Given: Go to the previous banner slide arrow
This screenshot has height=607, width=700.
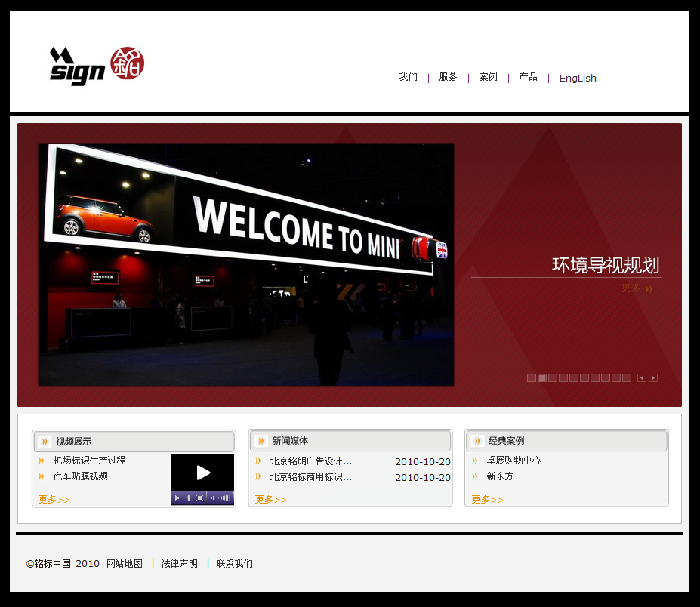Looking at the screenshot, I should pos(642,378).
